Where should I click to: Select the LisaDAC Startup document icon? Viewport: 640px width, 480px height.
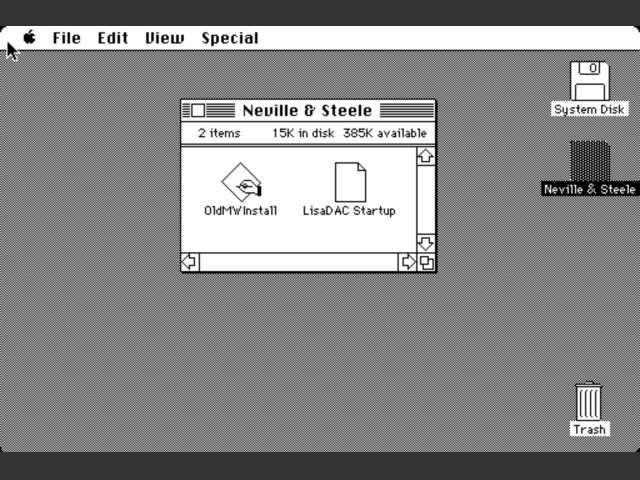(350, 182)
